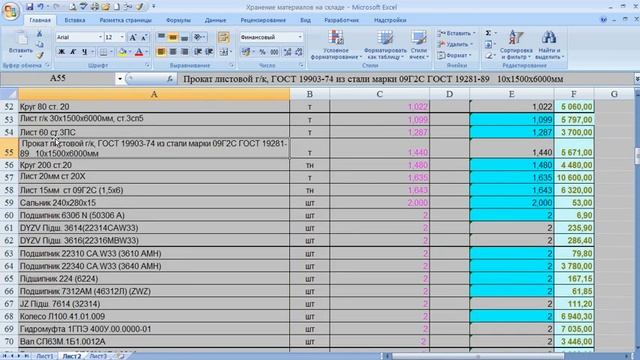This screenshot has height=360, width=640.
Task: Switch to the Формулы ribbon tab
Action: [178, 20]
